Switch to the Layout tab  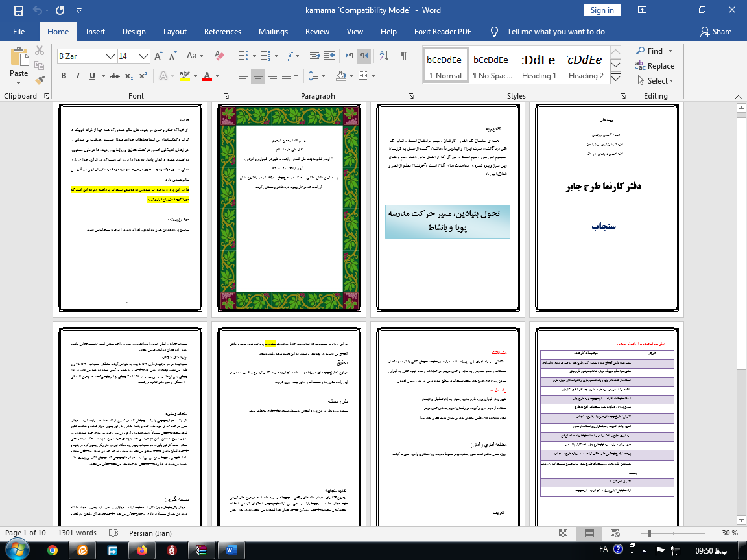[175, 32]
